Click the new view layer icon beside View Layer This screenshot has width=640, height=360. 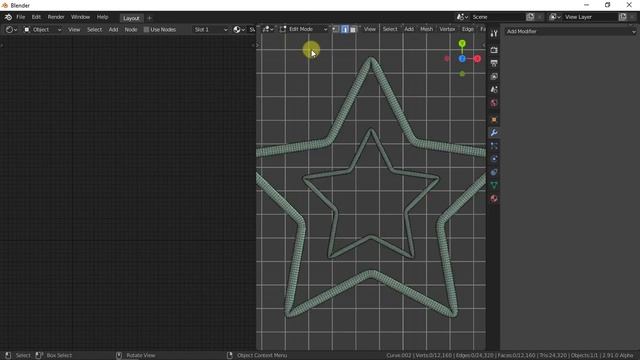(x=622, y=17)
